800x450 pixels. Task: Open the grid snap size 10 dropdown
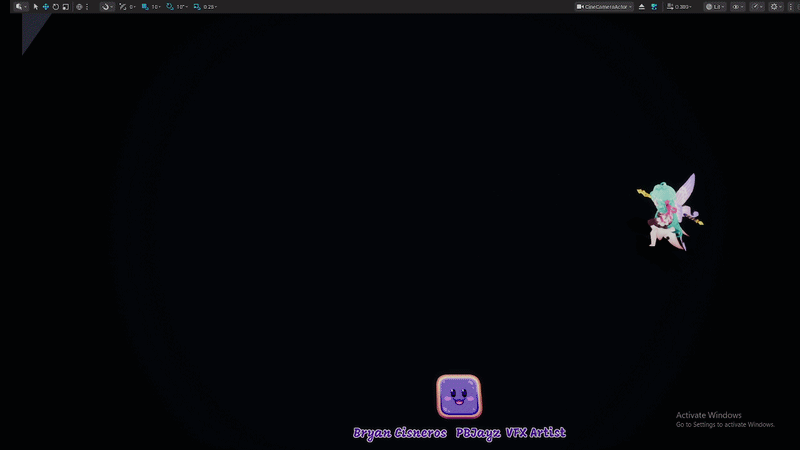click(x=156, y=7)
